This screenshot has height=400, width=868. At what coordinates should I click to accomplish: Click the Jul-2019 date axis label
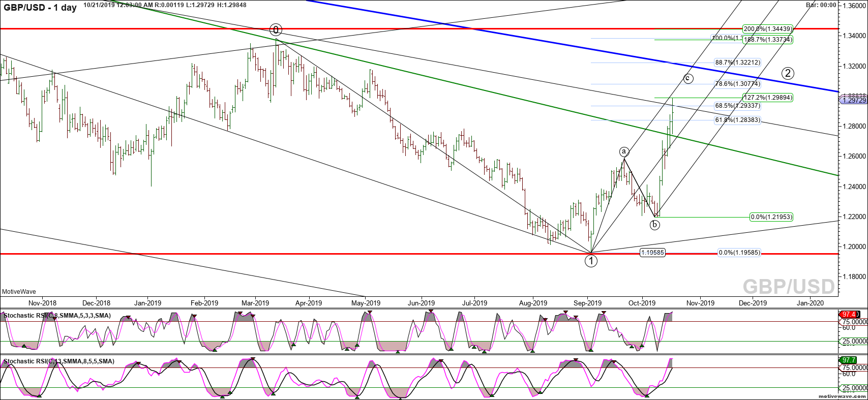(x=474, y=303)
